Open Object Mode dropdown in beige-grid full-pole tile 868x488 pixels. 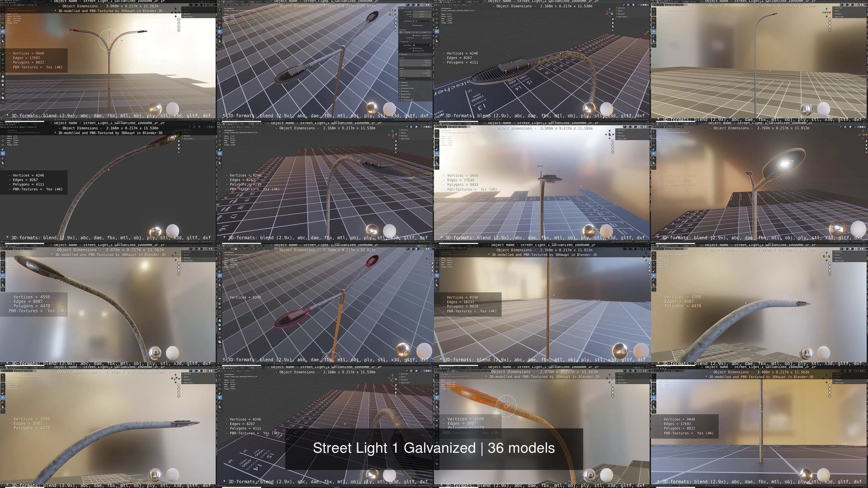(x=658, y=5)
